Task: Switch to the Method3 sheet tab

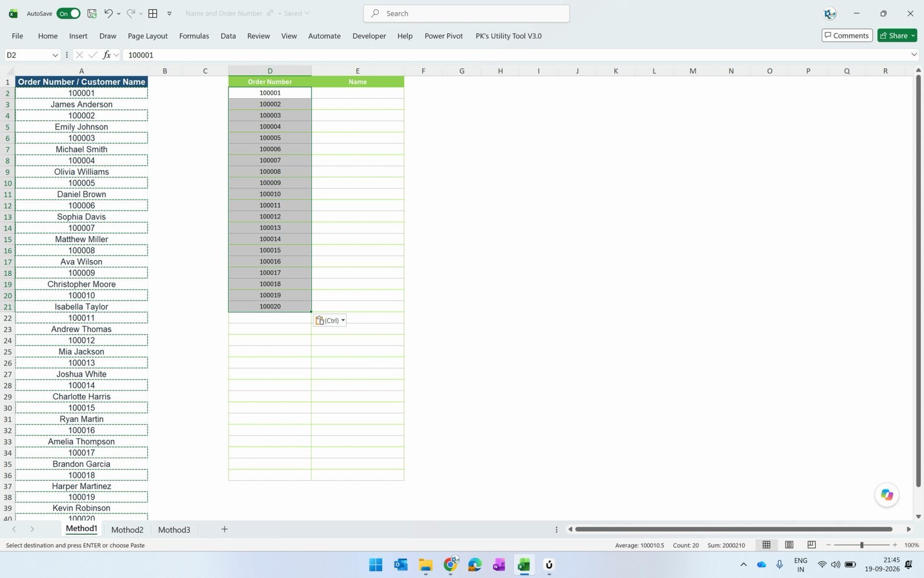Action: coord(174,529)
